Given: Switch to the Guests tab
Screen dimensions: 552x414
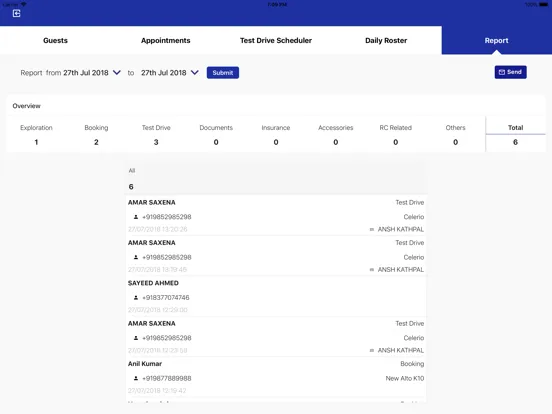Looking at the screenshot, I should [55, 40].
